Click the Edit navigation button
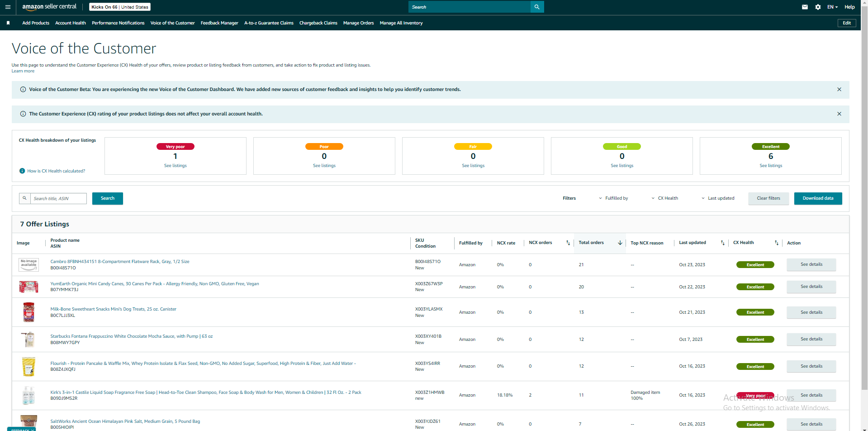This screenshot has width=868, height=431. point(847,23)
